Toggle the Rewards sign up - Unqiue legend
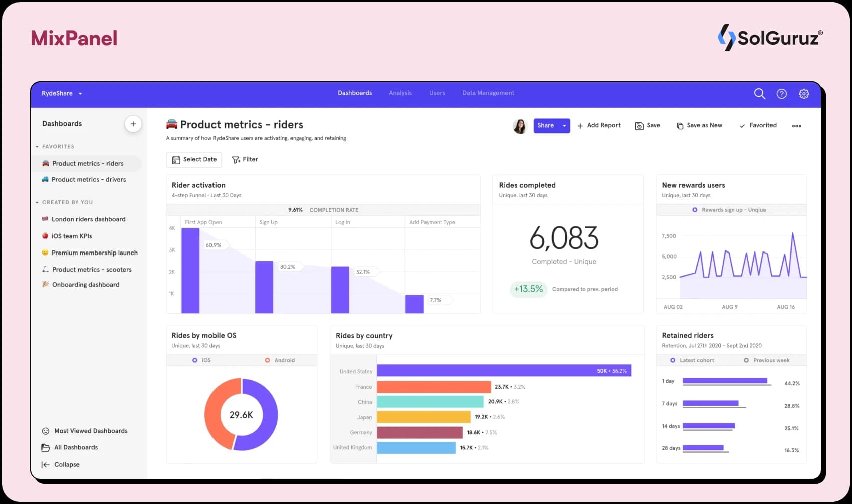 (x=729, y=210)
